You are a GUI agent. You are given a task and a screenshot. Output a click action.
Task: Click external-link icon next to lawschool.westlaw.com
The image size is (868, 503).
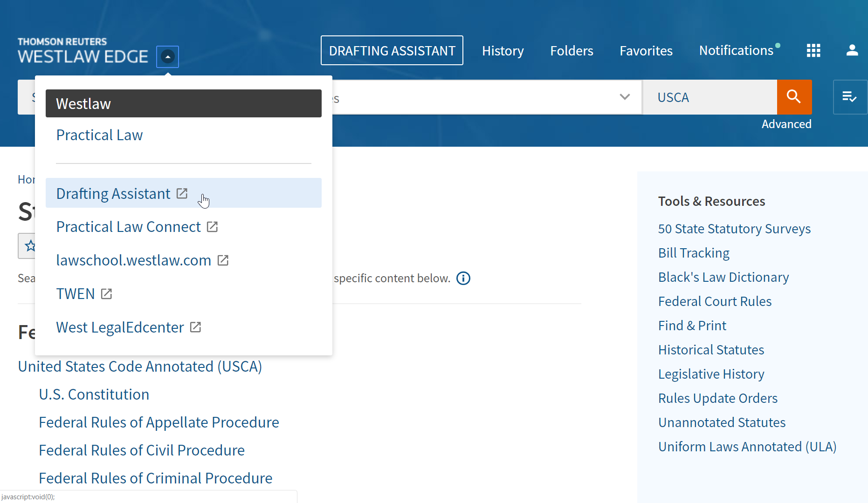[223, 260]
